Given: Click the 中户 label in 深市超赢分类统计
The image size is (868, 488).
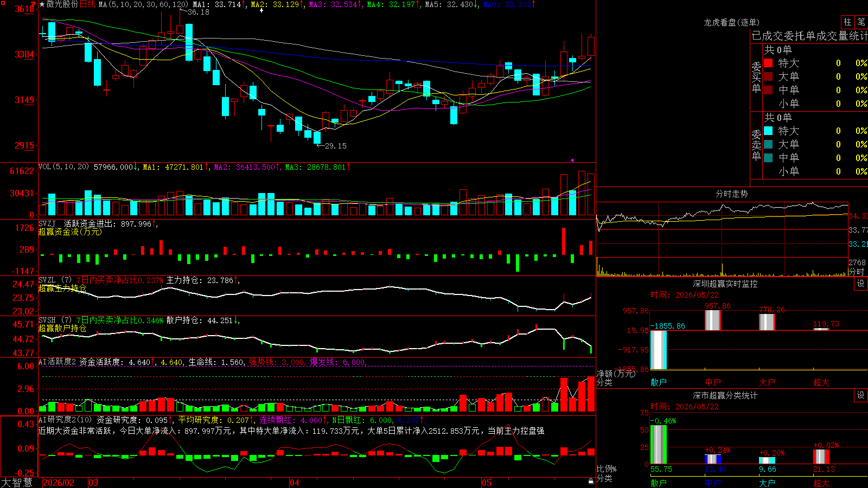Looking at the screenshot, I should [x=713, y=483].
